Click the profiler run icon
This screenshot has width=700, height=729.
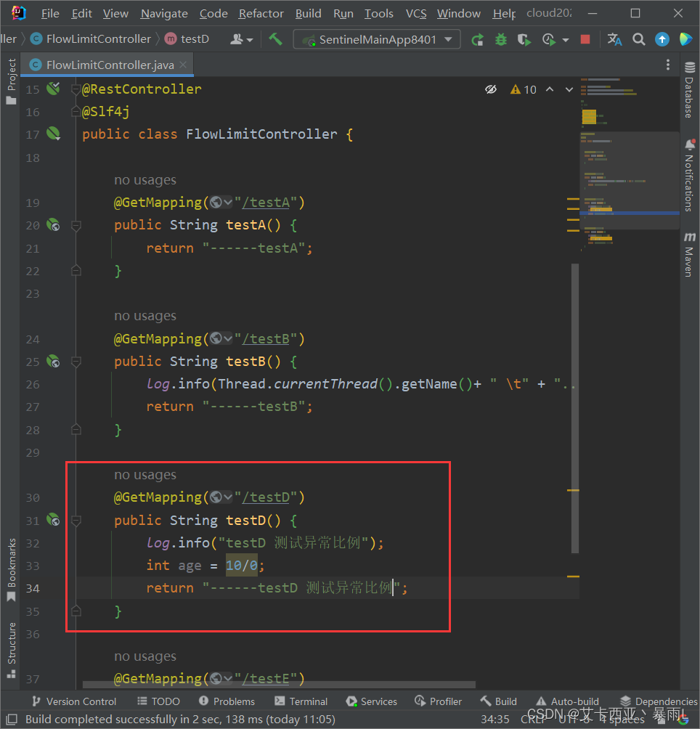(549, 40)
